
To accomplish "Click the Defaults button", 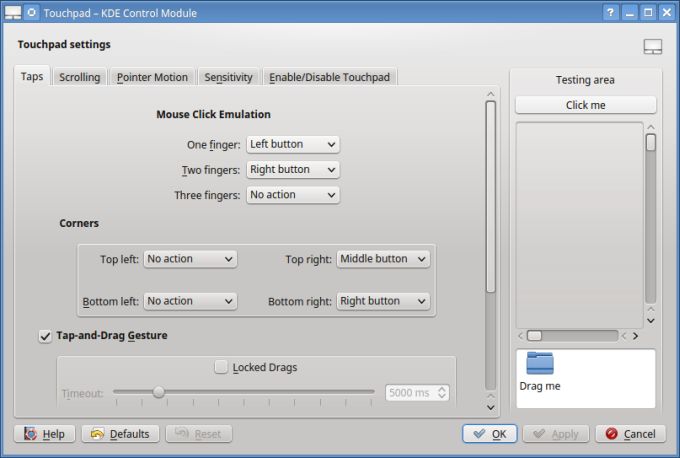I will point(121,434).
